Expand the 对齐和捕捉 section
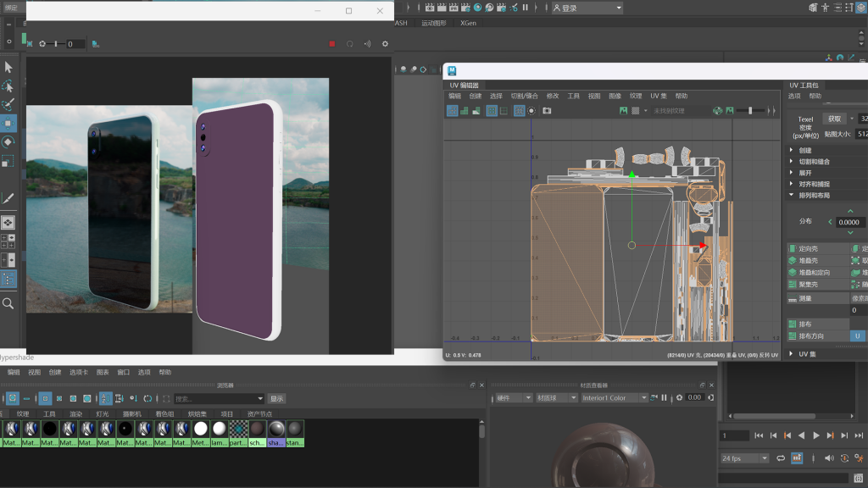The width and height of the screenshot is (868, 488). coord(791,184)
